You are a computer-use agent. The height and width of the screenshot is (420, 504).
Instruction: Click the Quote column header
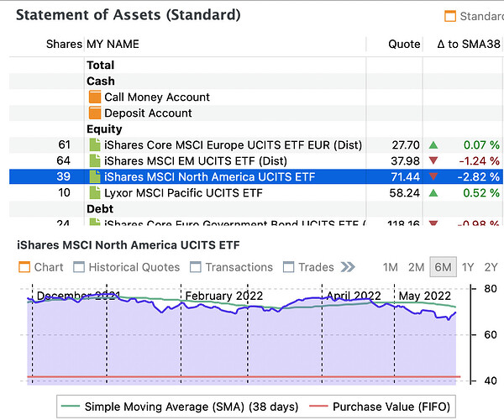pyautogui.click(x=403, y=44)
